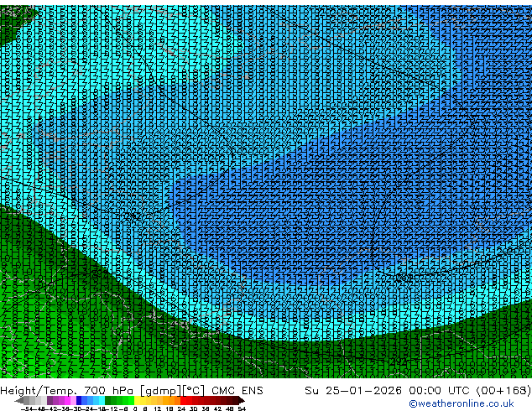The width and height of the screenshot is (532, 411).
Task: Click the left arrow end of the color scale
Action: tap(19, 401)
